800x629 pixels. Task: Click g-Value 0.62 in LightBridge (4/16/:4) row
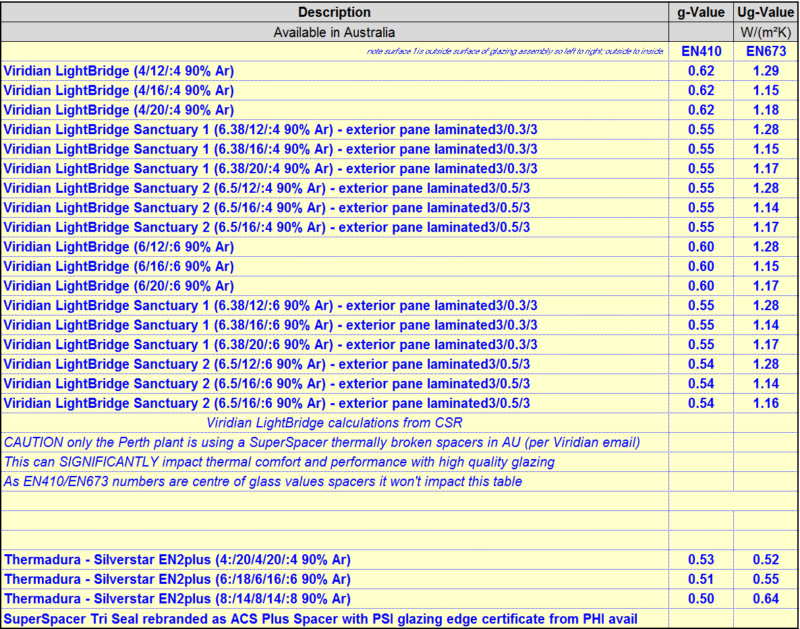(x=701, y=90)
